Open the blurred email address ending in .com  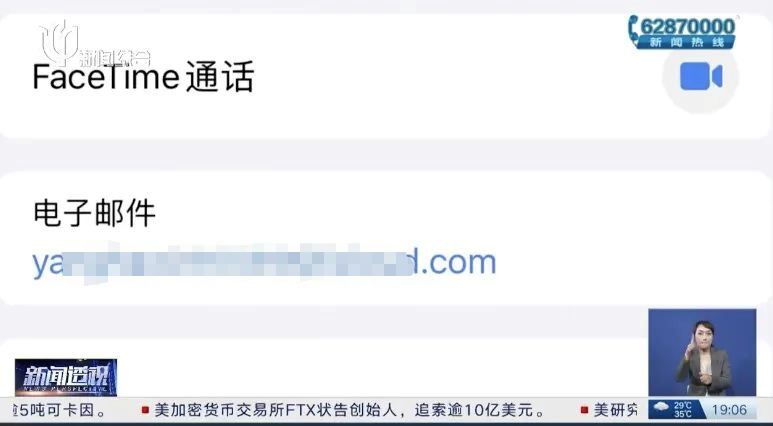point(264,262)
